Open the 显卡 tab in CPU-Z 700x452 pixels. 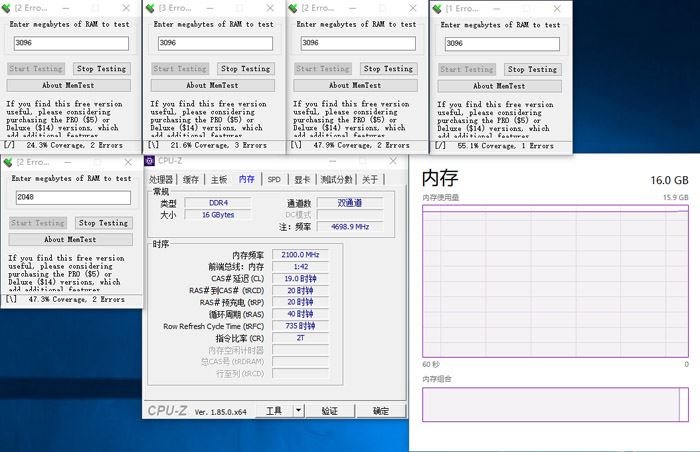(x=302, y=180)
